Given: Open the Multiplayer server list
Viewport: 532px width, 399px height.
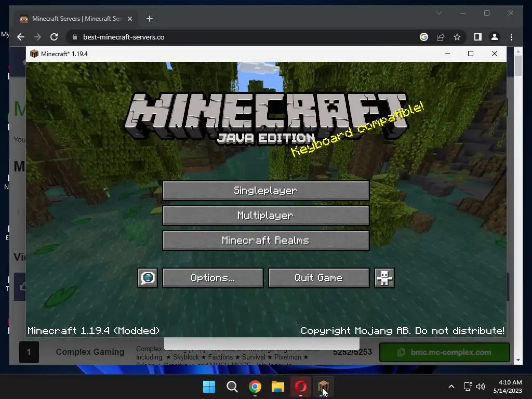Looking at the screenshot, I should coord(265,216).
